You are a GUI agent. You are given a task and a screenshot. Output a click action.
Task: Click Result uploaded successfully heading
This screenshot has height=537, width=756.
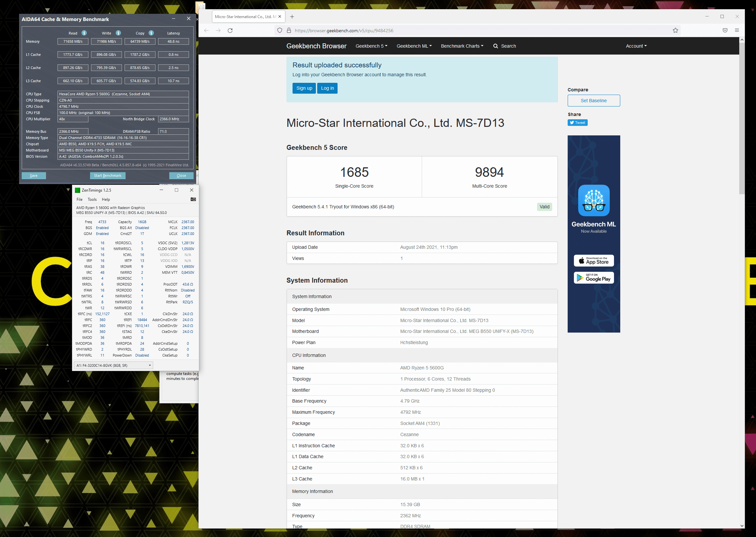[x=337, y=65]
